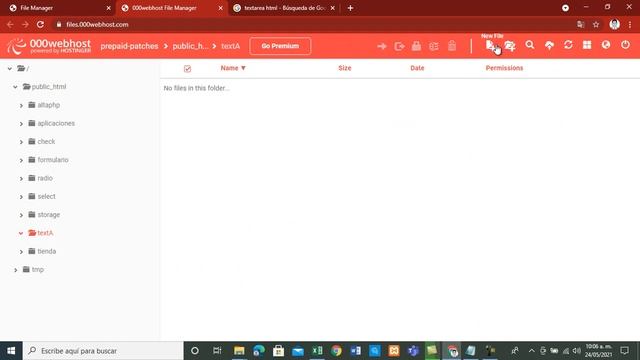The image size is (640, 360).
Task: Click the Permissions column header
Action: [x=504, y=68]
